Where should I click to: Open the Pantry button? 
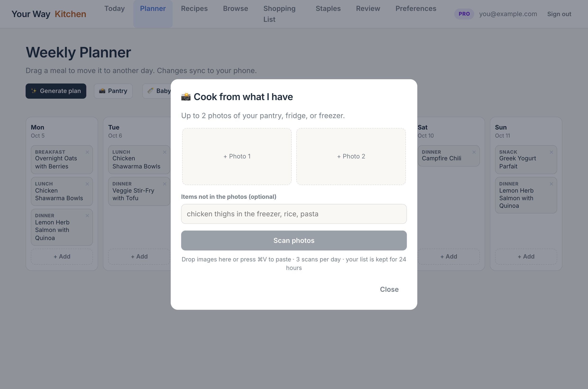(113, 91)
